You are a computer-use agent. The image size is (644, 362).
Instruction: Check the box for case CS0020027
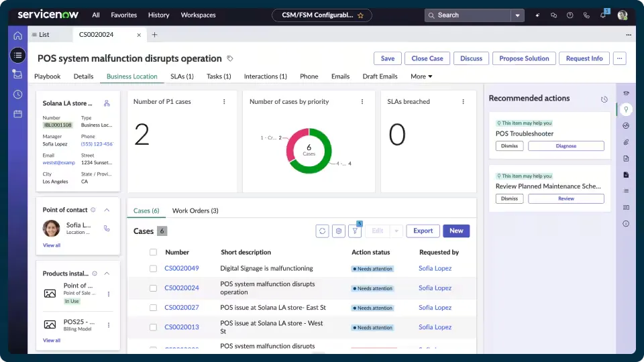(x=153, y=308)
